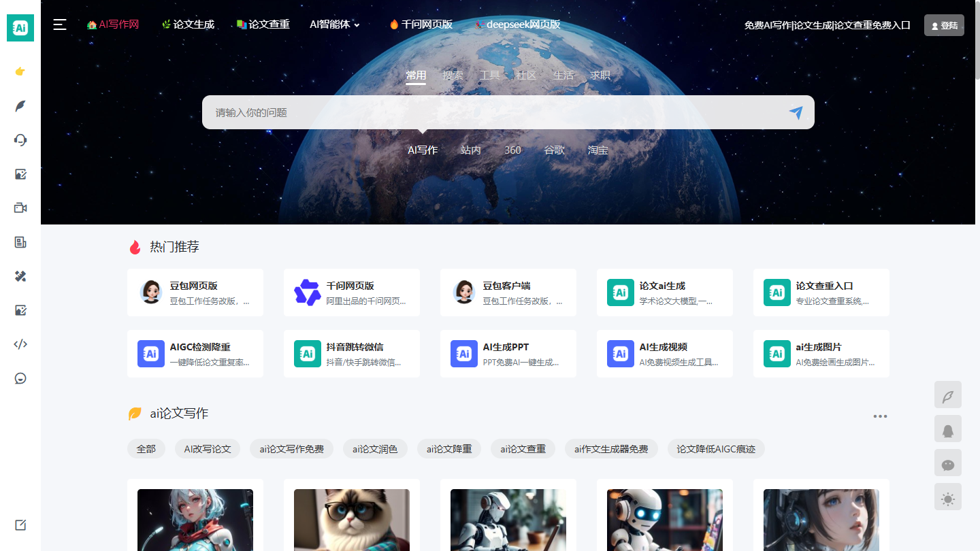
Task: Click the floating leaf button on right
Action: pyautogui.click(x=948, y=395)
